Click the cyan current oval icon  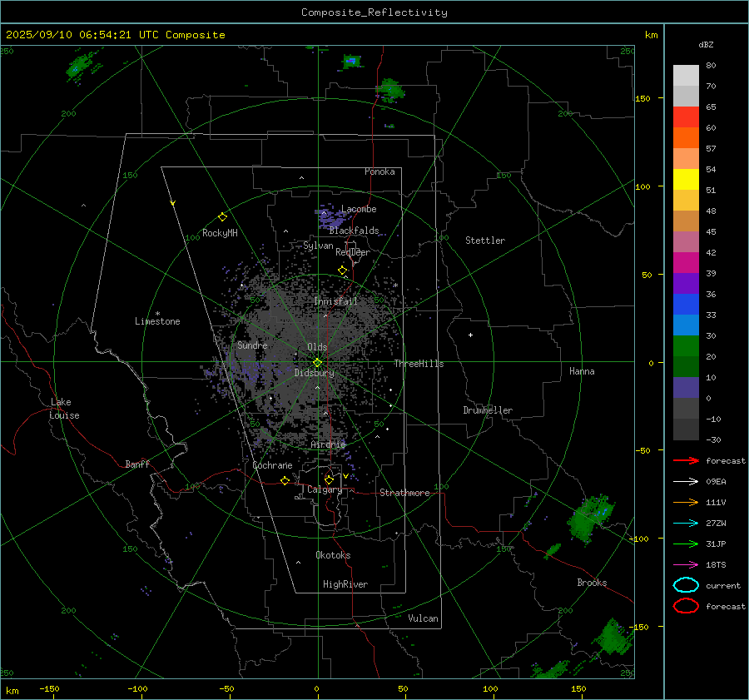pyautogui.click(x=686, y=585)
